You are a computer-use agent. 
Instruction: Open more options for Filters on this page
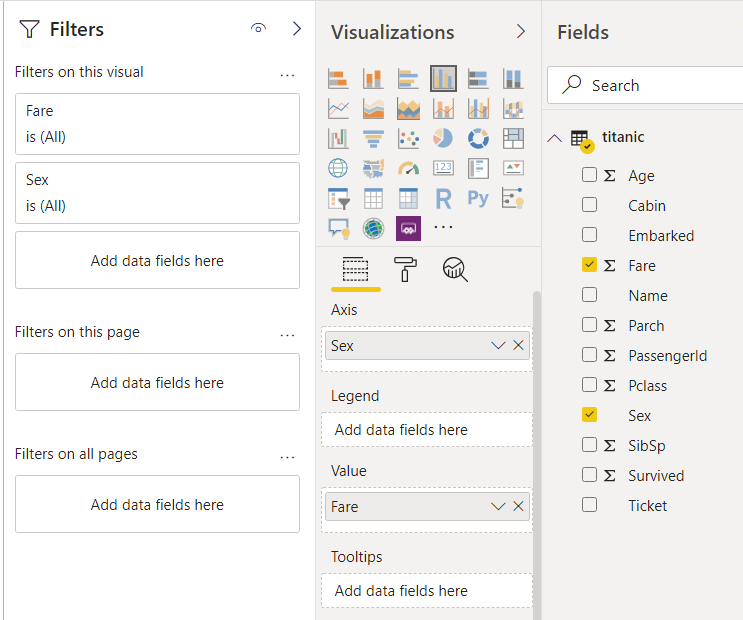click(x=288, y=334)
